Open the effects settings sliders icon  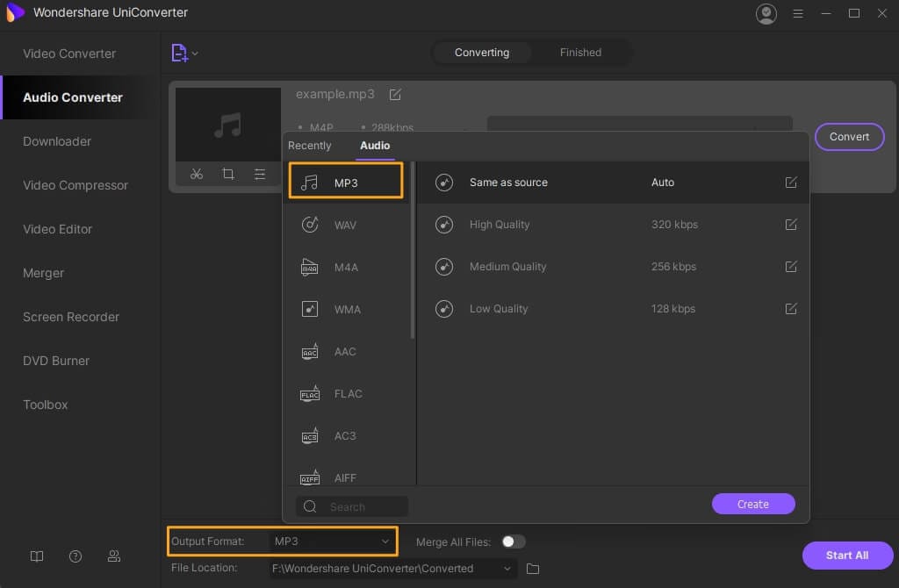click(260, 174)
